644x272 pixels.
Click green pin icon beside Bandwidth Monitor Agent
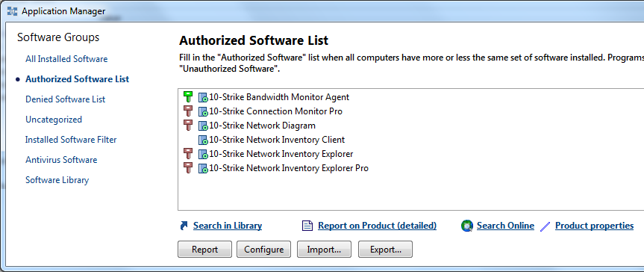point(188,97)
